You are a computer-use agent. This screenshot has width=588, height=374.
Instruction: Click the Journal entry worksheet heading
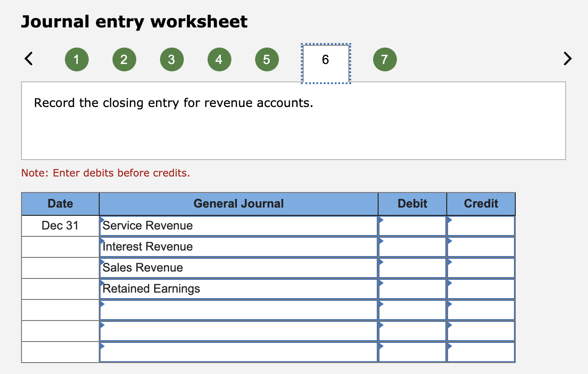click(x=134, y=21)
